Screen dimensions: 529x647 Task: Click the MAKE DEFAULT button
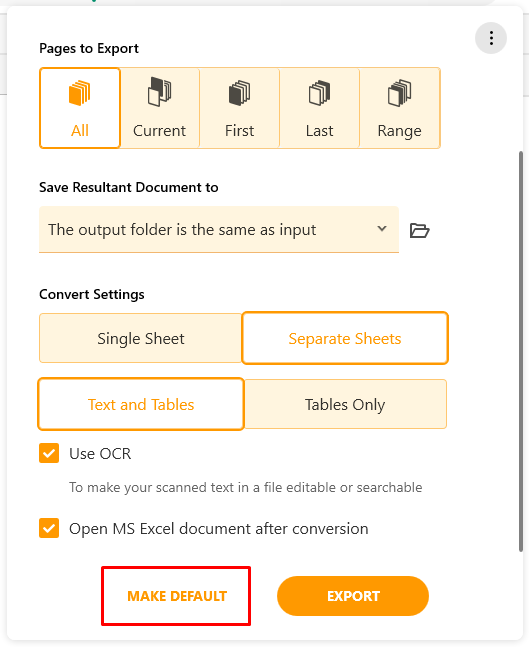(177, 596)
